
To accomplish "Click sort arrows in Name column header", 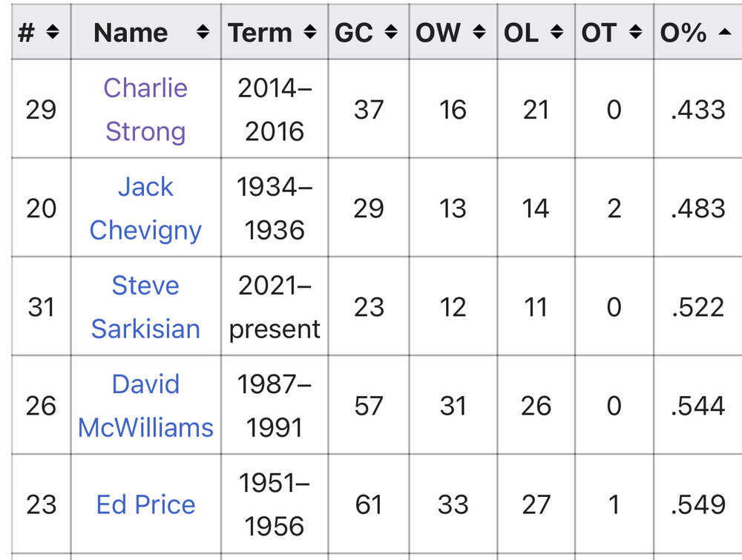I will (202, 33).
